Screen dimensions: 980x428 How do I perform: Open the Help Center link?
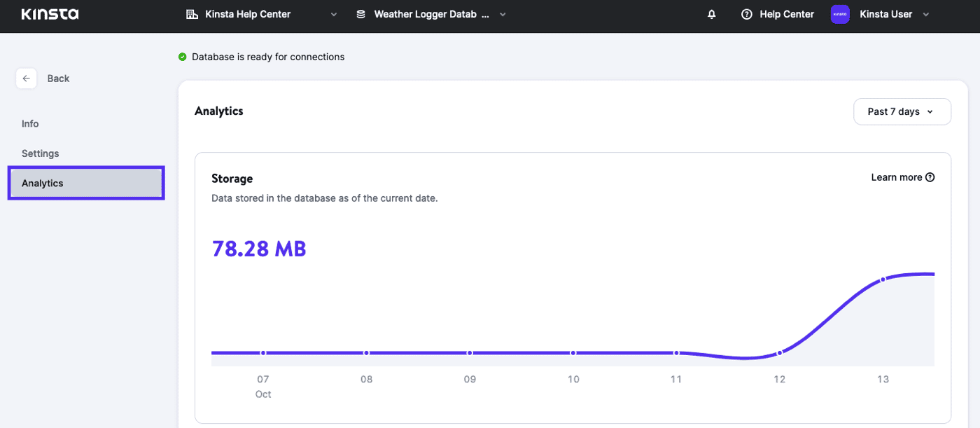(787, 14)
